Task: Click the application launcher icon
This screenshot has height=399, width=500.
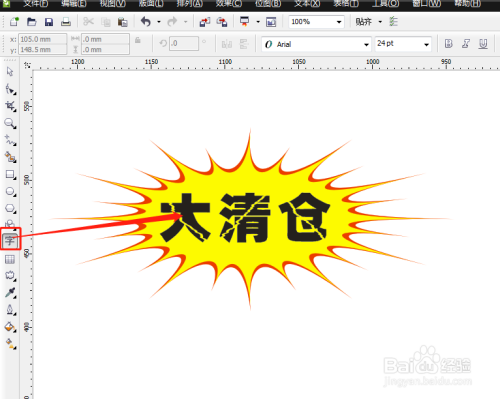Action: pyautogui.click(x=245, y=22)
